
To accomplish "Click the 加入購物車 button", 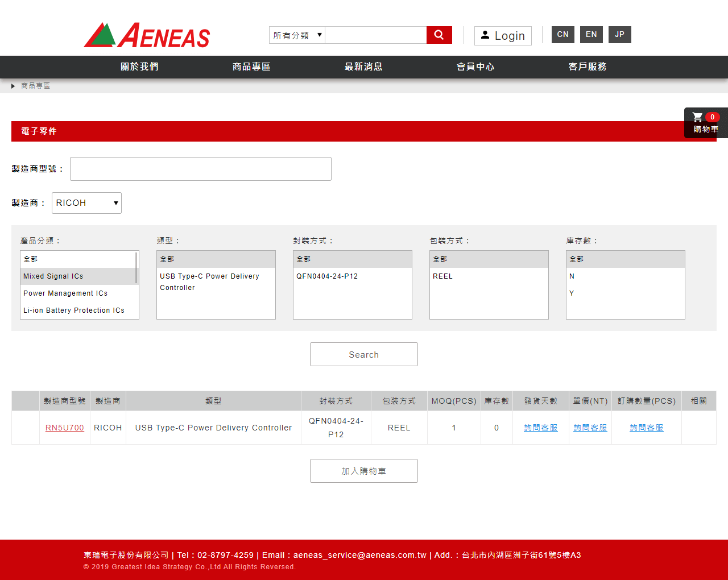I will coord(364,471).
